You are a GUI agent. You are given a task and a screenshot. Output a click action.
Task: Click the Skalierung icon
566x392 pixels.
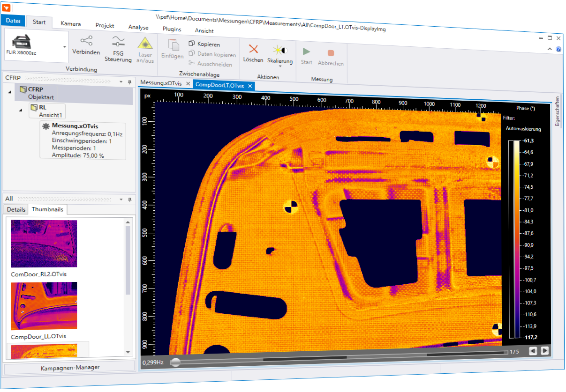(x=280, y=50)
